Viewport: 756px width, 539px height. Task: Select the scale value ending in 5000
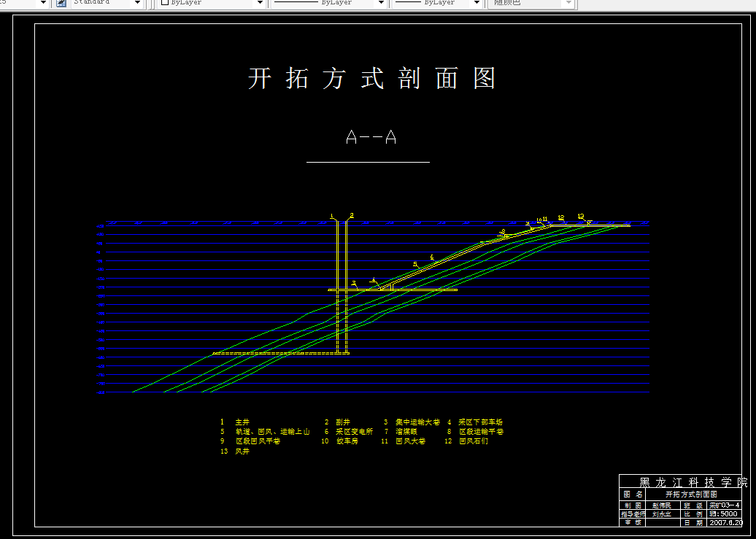point(723,514)
